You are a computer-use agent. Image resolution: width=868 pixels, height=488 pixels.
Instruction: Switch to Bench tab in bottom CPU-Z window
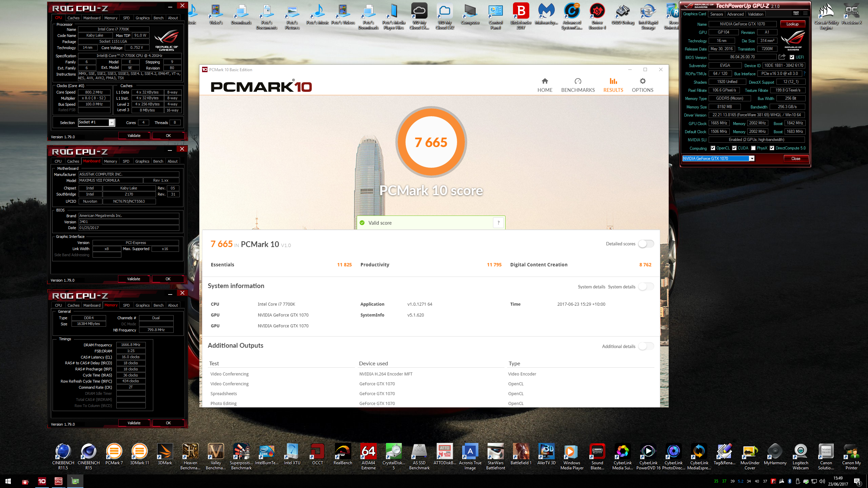pos(158,305)
